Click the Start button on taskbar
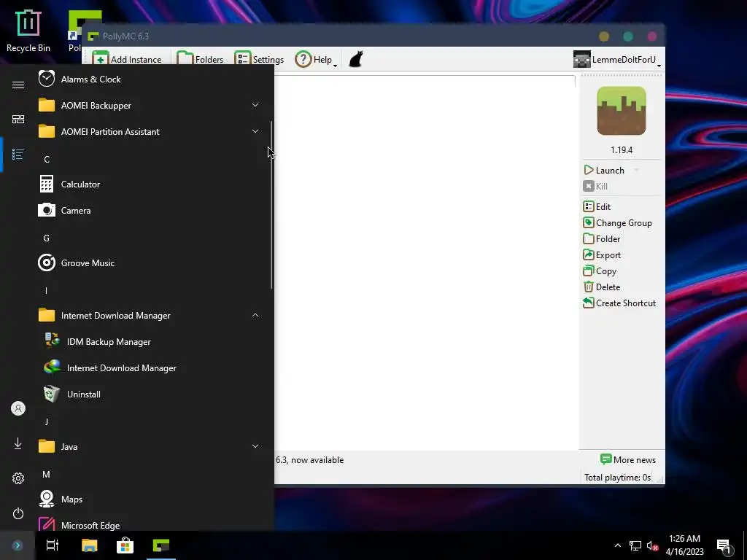The image size is (747, 560). click(x=18, y=545)
